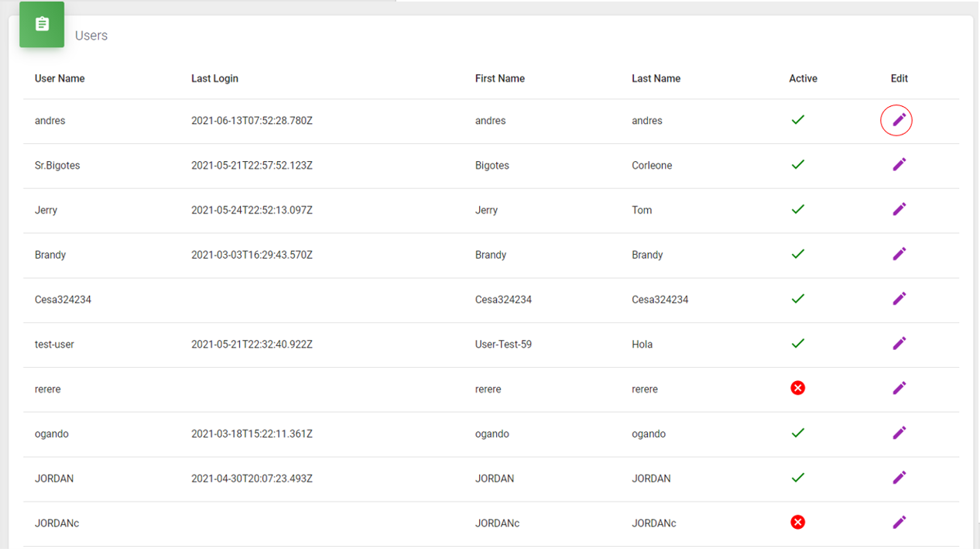Click the User Name column header
Viewport: 980px width, 549px height.
60,78
